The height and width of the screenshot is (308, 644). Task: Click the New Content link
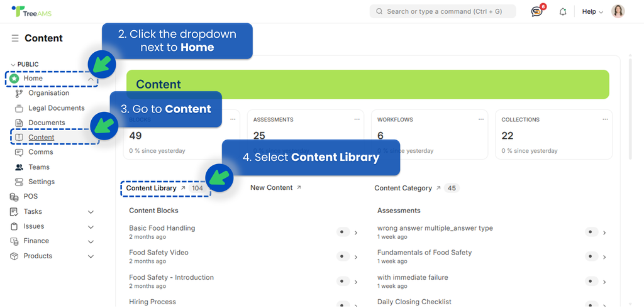click(272, 188)
